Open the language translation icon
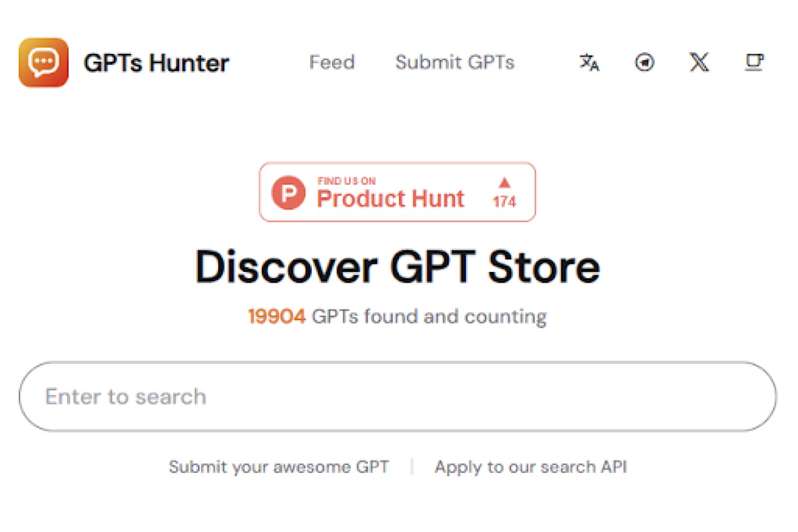The height and width of the screenshot is (532, 798). pos(589,62)
